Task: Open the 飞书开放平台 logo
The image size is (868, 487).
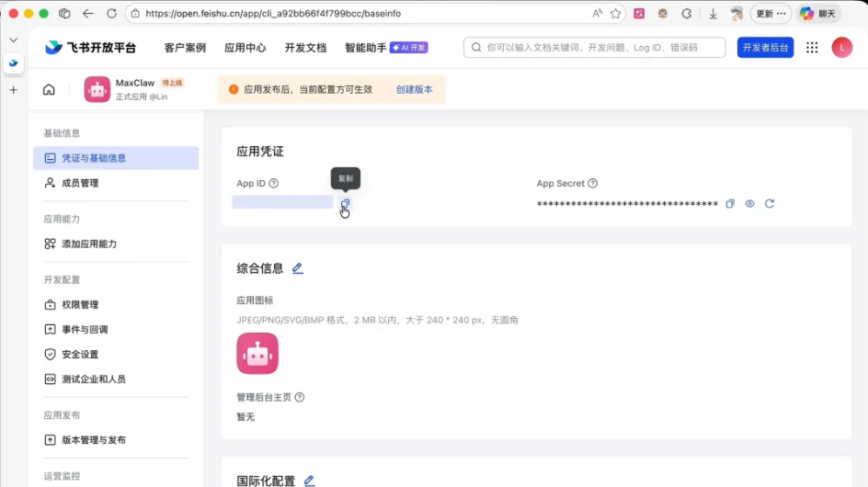Action: pos(90,48)
